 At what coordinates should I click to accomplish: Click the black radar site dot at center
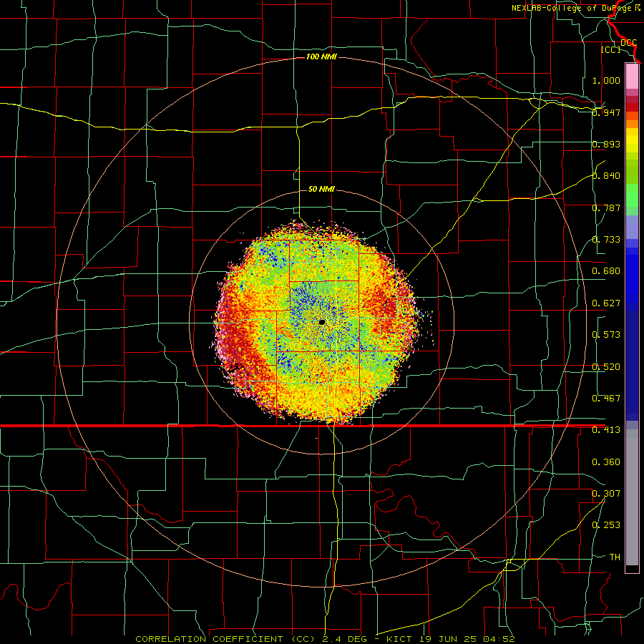pyautogui.click(x=322, y=323)
